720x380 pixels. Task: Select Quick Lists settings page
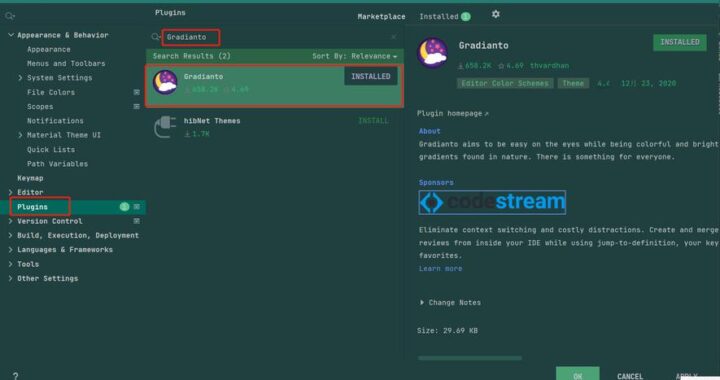pyautogui.click(x=51, y=150)
